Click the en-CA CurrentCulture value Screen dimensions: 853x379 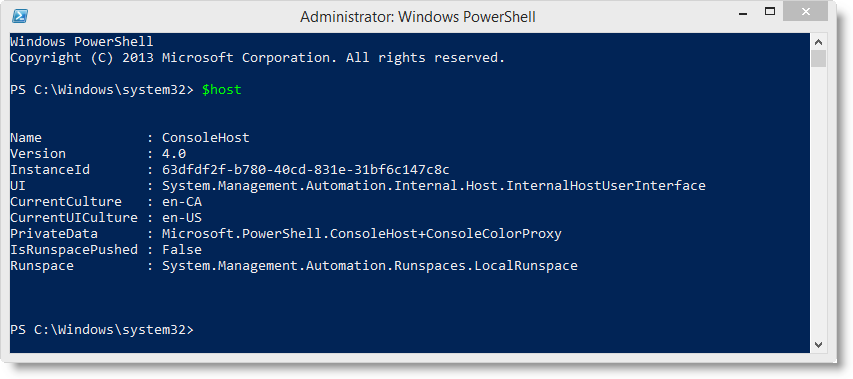182,202
